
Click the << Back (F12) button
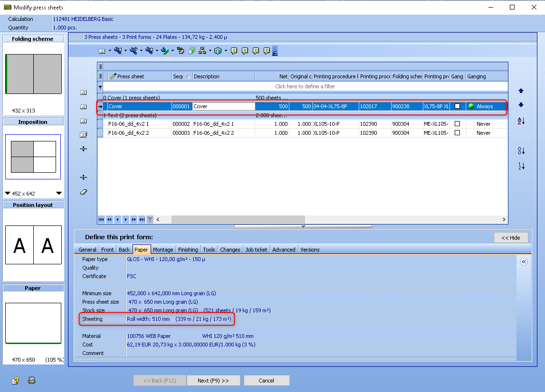(x=160, y=381)
